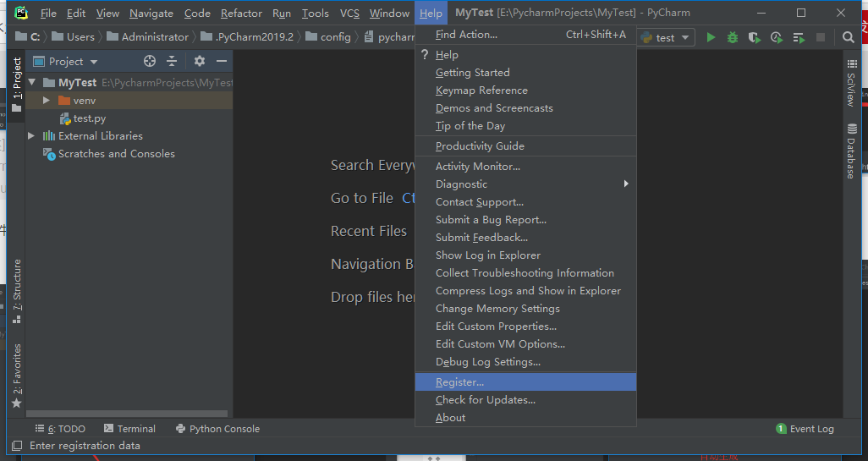Click Project panel horizontal scrollbar
The image size is (868, 461).
(127, 414)
